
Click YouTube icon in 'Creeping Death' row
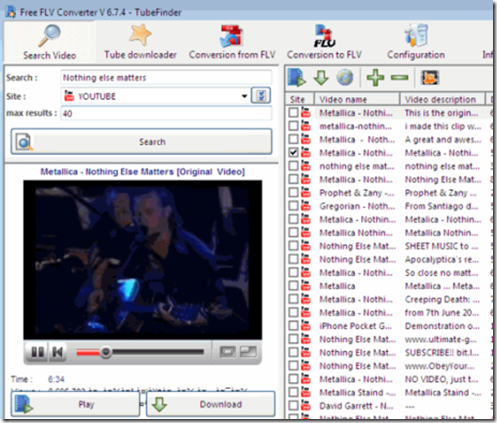tap(306, 299)
